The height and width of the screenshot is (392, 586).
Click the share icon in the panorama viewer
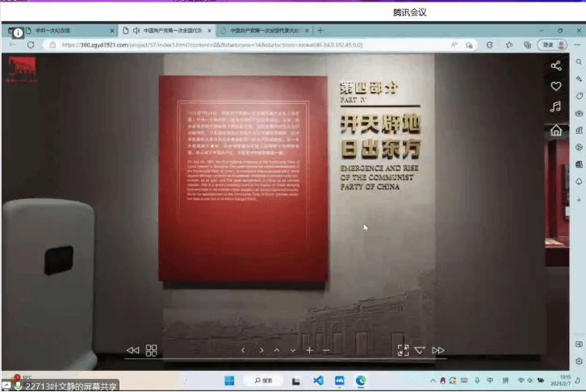click(555, 65)
